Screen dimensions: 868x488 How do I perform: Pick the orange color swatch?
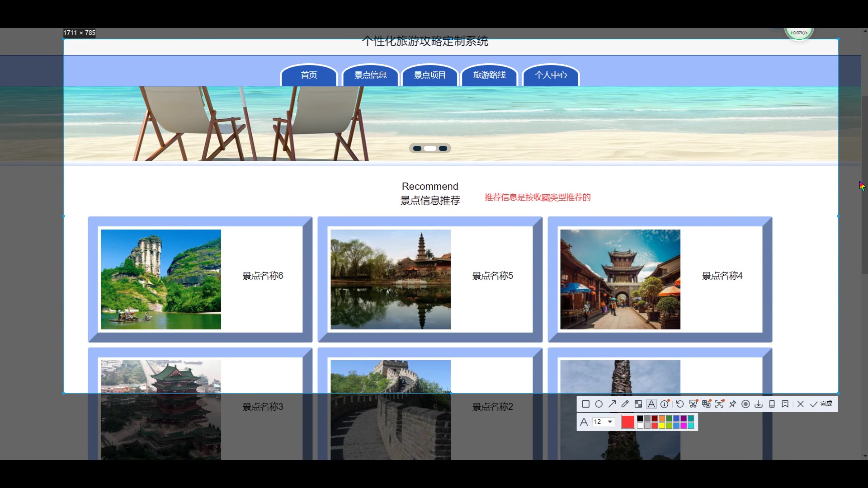click(x=662, y=418)
